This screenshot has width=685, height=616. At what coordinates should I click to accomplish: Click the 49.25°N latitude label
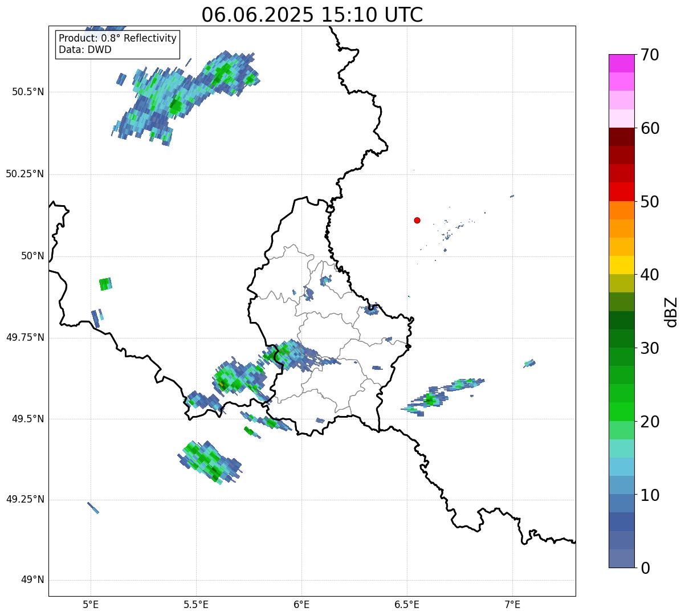25,499
